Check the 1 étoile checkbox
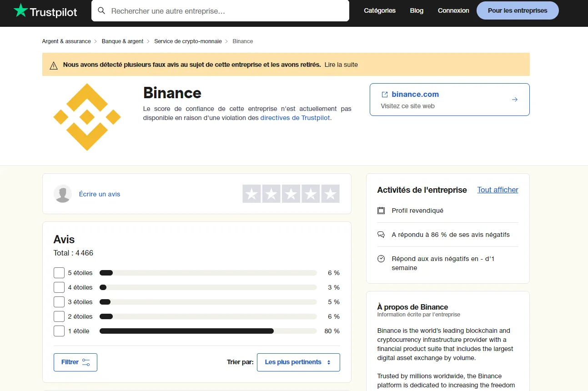Image resolution: width=588 pixels, height=391 pixels. [x=59, y=331]
